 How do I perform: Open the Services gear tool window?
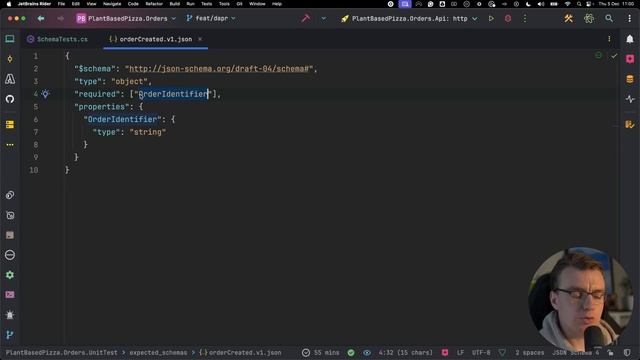pyautogui.click(x=10, y=275)
